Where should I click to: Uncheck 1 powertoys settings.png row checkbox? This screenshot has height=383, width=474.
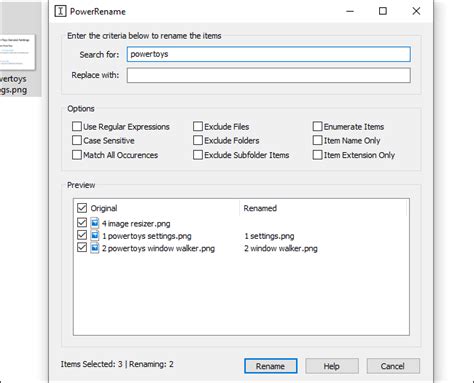coord(82,235)
